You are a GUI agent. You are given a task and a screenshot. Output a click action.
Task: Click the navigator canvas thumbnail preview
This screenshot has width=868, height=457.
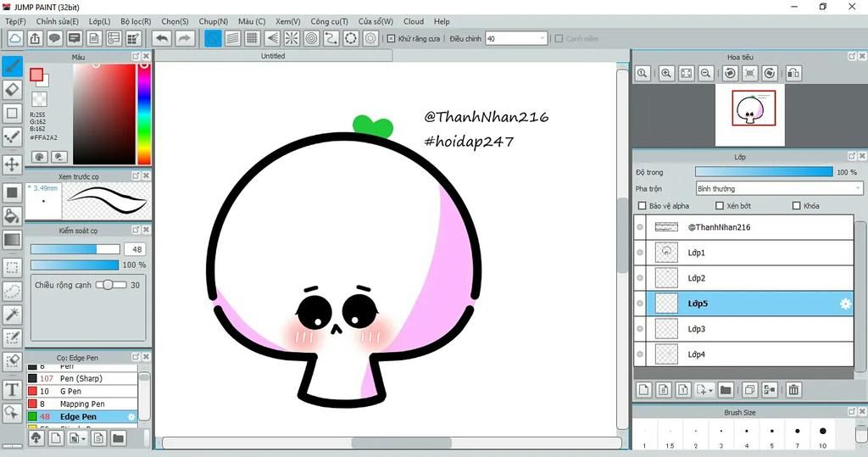(x=750, y=114)
